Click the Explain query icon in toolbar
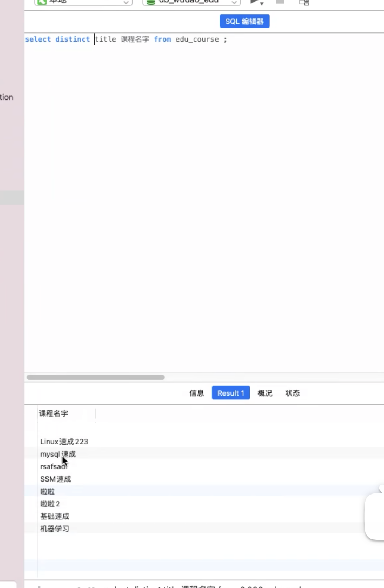Viewport: 384px width, 588px height. [304, 2]
